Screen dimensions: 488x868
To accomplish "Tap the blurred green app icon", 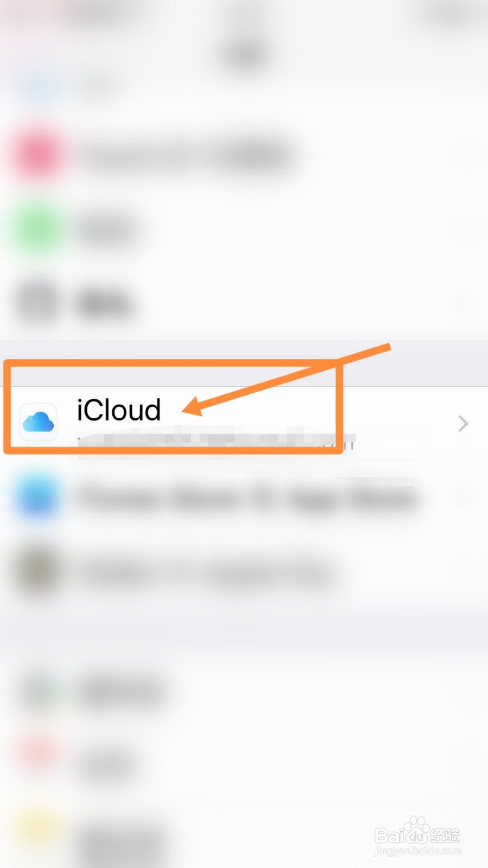I will click(38, 229).
